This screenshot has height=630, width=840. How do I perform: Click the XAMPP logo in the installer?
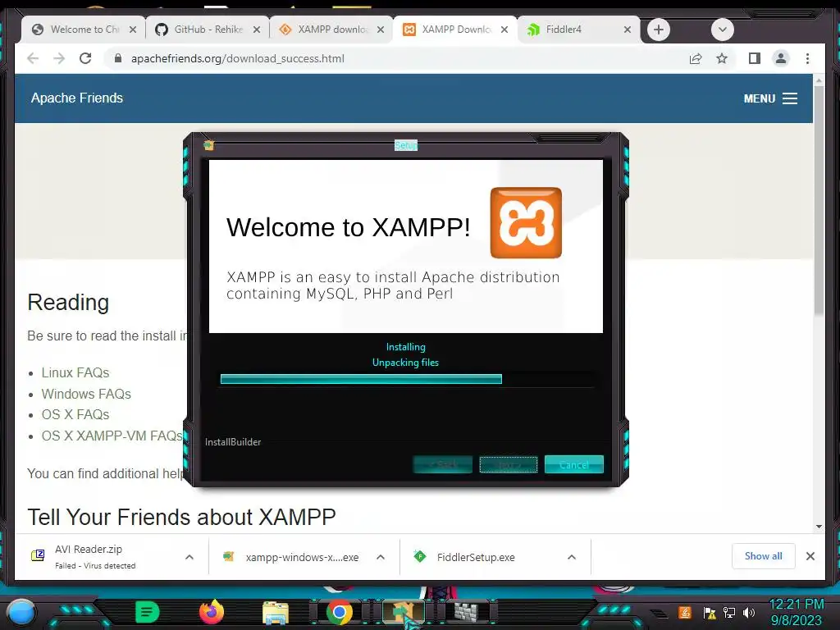(526, 223)
